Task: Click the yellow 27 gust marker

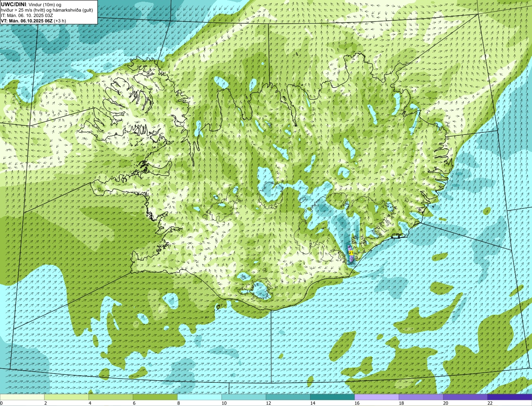Action: (x=351, y=253)
